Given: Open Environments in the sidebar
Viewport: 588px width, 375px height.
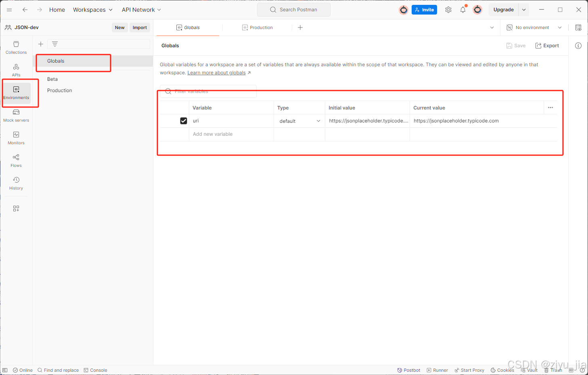Looking at the screenshot, I should pyautogui.click(x=16, y=93).
